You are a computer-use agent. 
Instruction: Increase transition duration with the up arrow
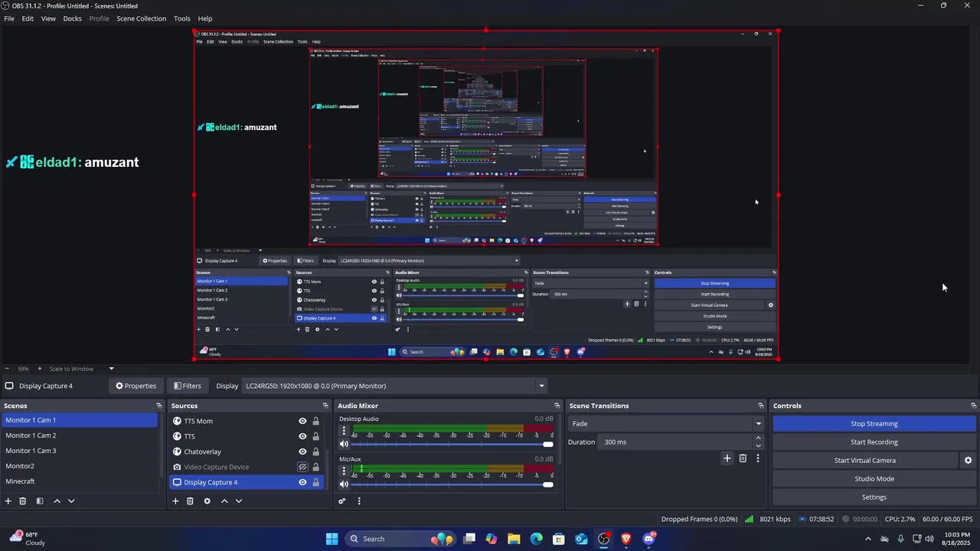click(x=759, y=438)
